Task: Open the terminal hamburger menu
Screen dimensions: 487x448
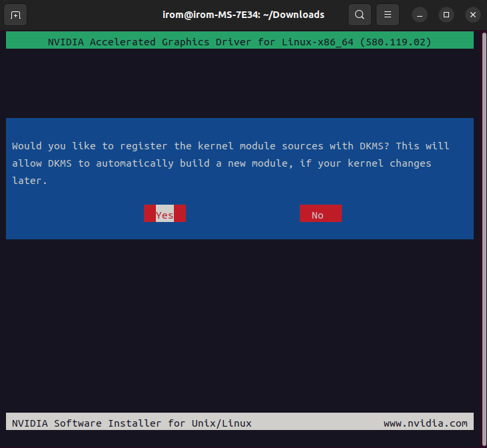Action: [388, 15]
